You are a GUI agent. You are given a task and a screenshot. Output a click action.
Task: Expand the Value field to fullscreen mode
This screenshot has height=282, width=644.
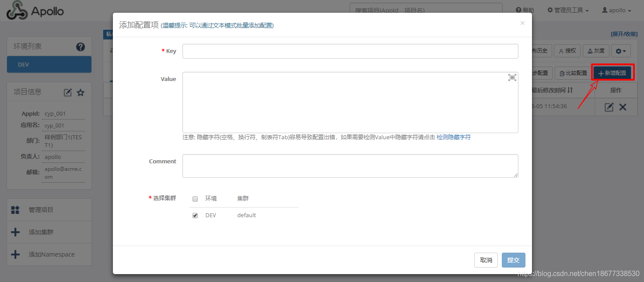tap(512, 77)
